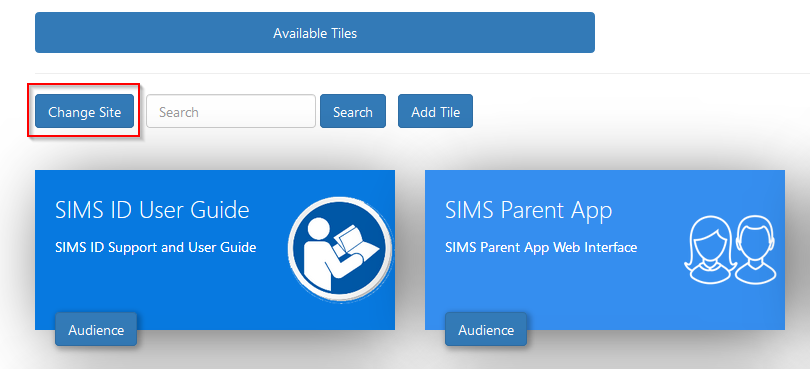
Task: Select the SIMS Parent App tile background
Action: [x=568, y=289]
